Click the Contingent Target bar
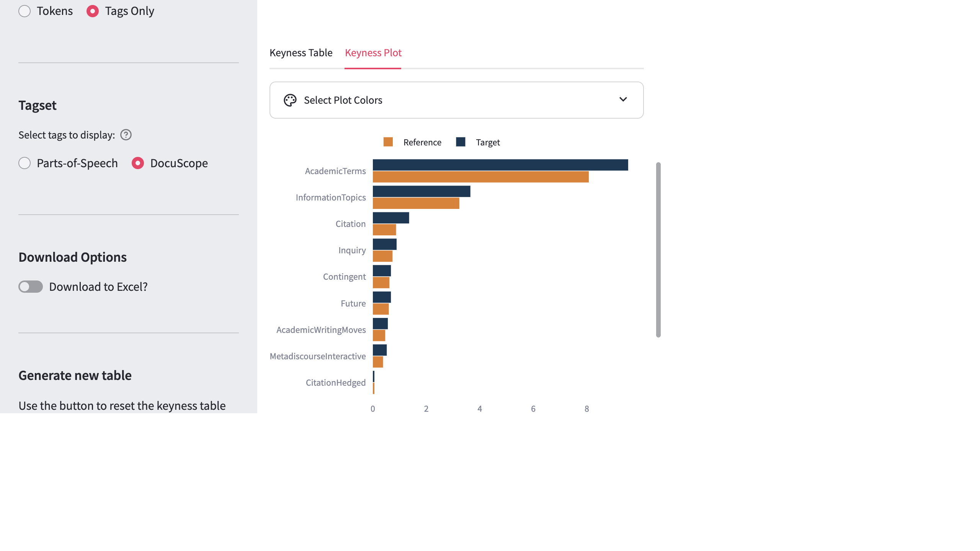The width and height of the screenshot is (980, 551). coord(382,271)
